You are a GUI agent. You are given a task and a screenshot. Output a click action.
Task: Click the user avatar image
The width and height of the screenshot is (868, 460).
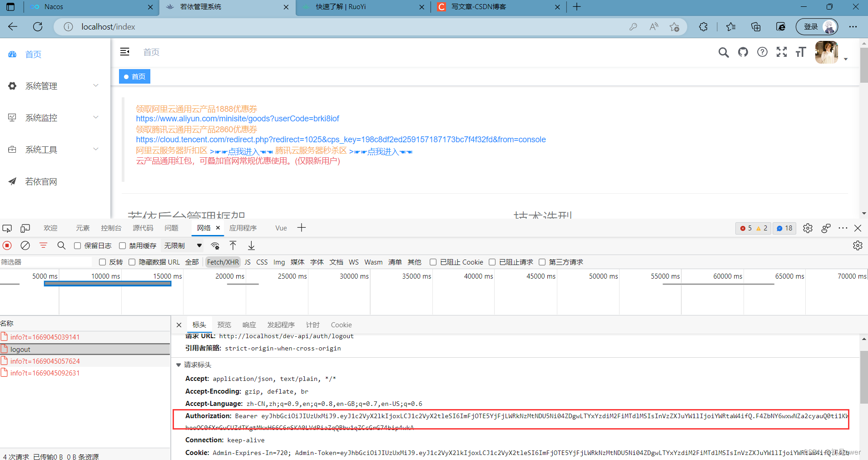tap(827, 52)
